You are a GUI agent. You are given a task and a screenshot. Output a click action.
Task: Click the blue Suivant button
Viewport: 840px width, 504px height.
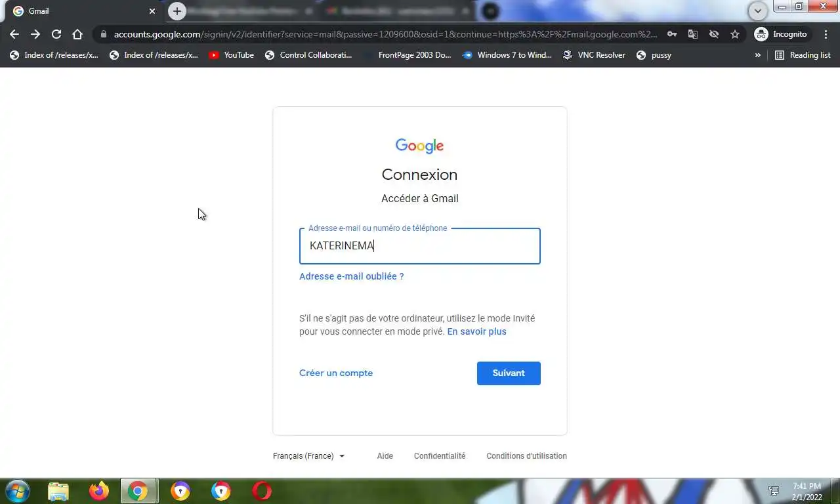[x=509, y=373]
